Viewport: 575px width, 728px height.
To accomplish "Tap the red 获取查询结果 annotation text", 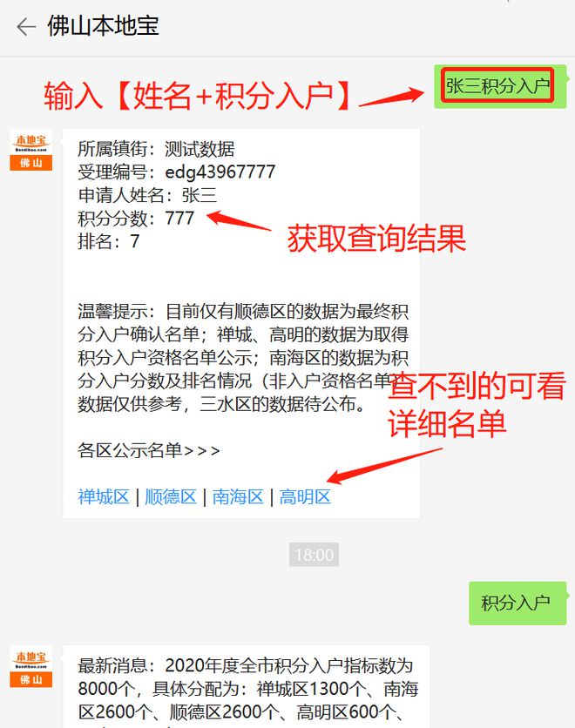I will point(376,239).
